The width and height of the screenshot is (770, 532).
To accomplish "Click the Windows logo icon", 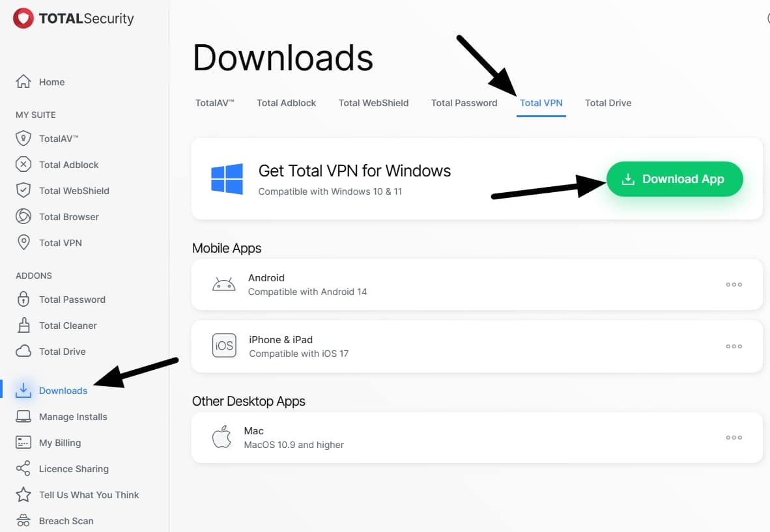I will click(x=227, y=179).
